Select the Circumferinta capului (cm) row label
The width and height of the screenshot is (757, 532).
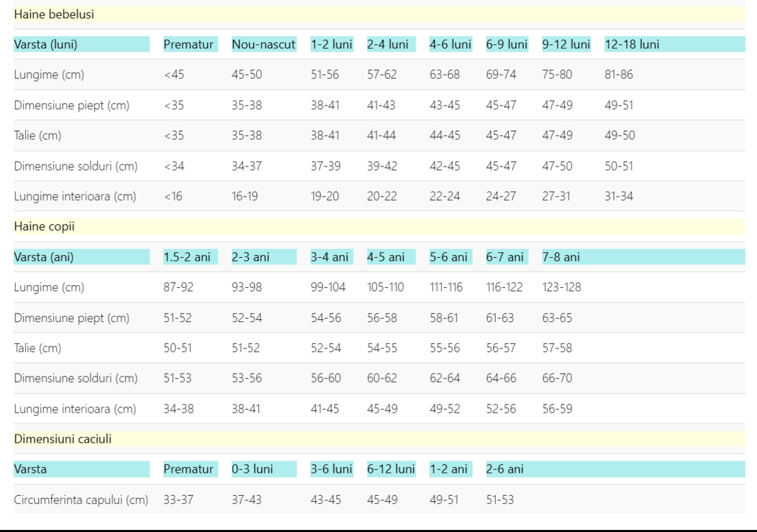81,499
